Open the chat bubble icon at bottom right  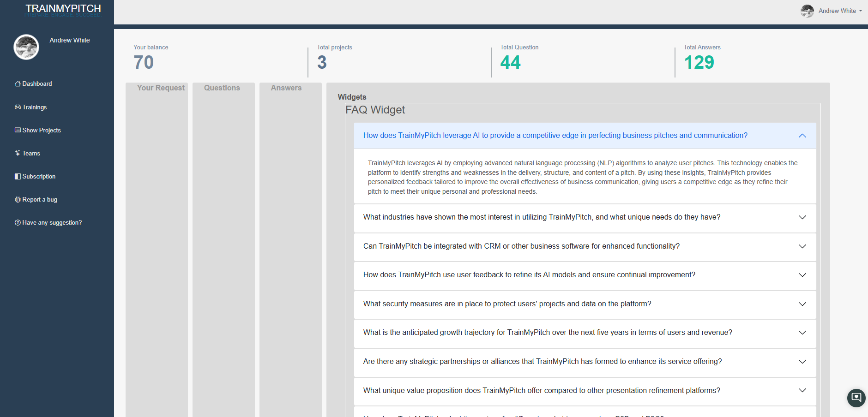[856, 398]
